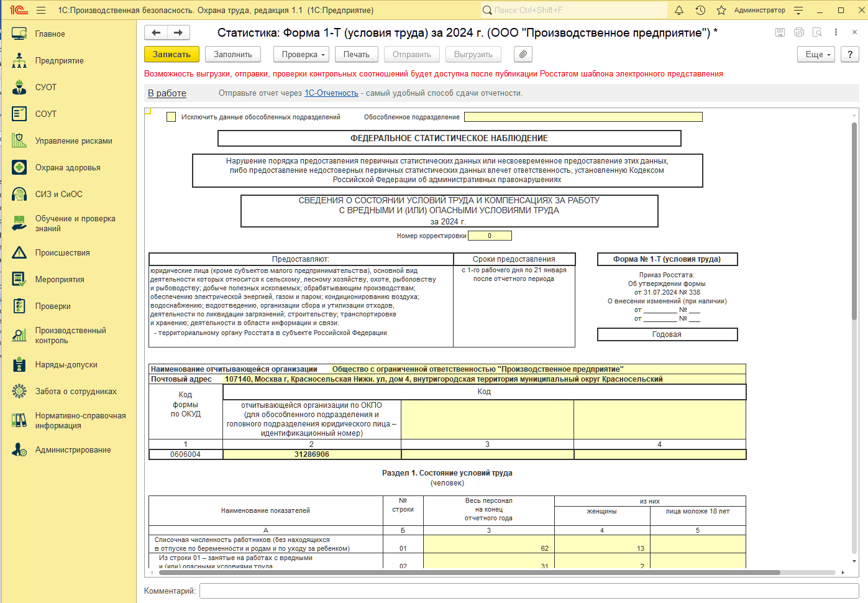
Task: Open the 1С-Отчетность link
Action: pos(331,93)
